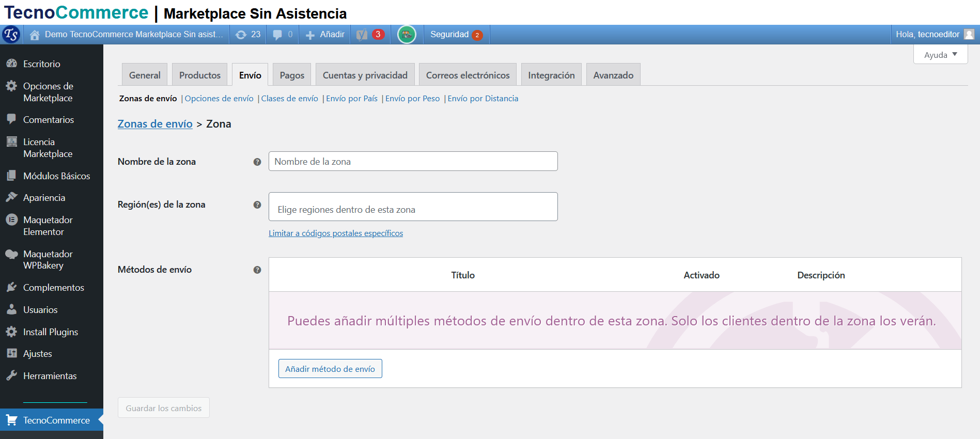Click the Título column header
The width and height of the screenshot is (980, 439).
click(x=463, y=275)
